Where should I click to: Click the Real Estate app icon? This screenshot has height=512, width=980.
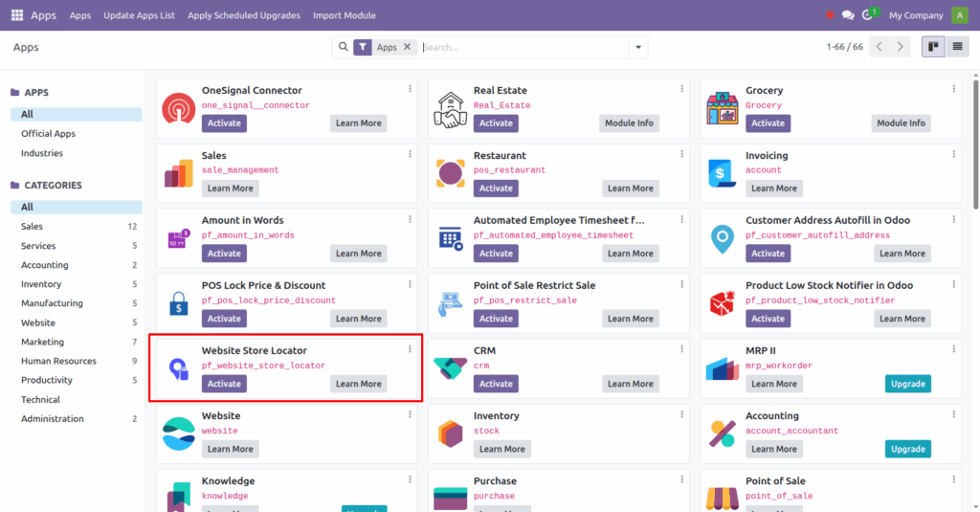[451, 110]
